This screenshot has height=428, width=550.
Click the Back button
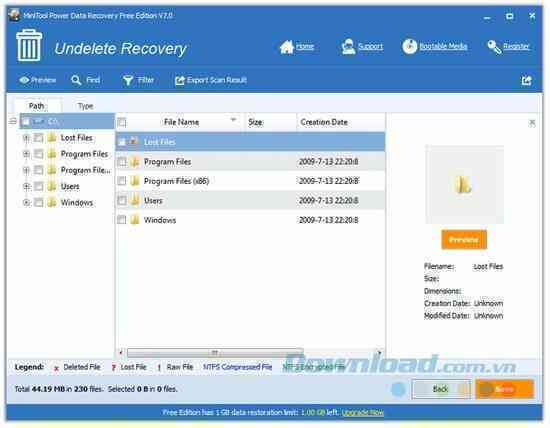click(x=441, y=389)
